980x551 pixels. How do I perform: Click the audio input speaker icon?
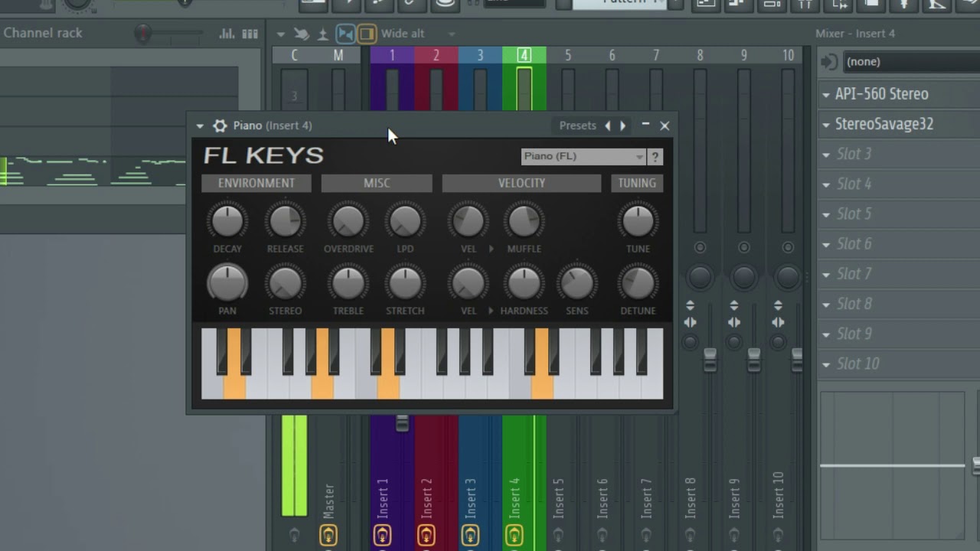[828, 62]
